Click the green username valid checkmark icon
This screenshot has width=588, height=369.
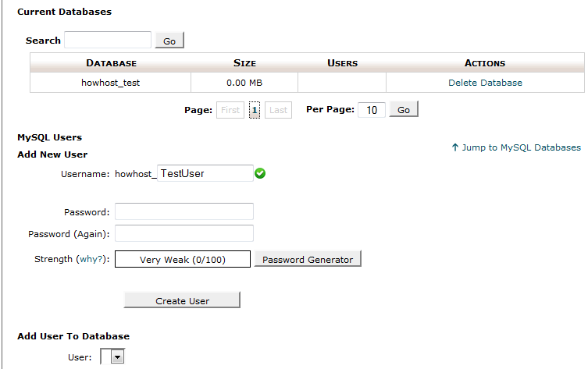coord(260,173)
